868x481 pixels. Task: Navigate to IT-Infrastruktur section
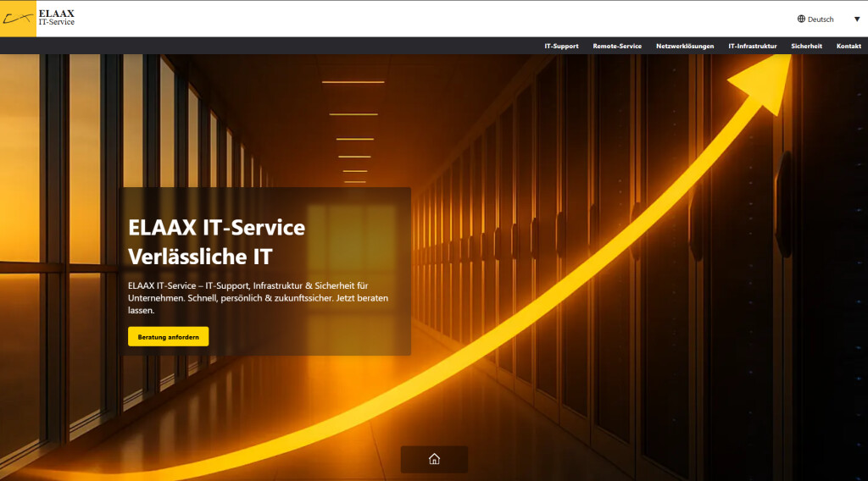[752, 46]
